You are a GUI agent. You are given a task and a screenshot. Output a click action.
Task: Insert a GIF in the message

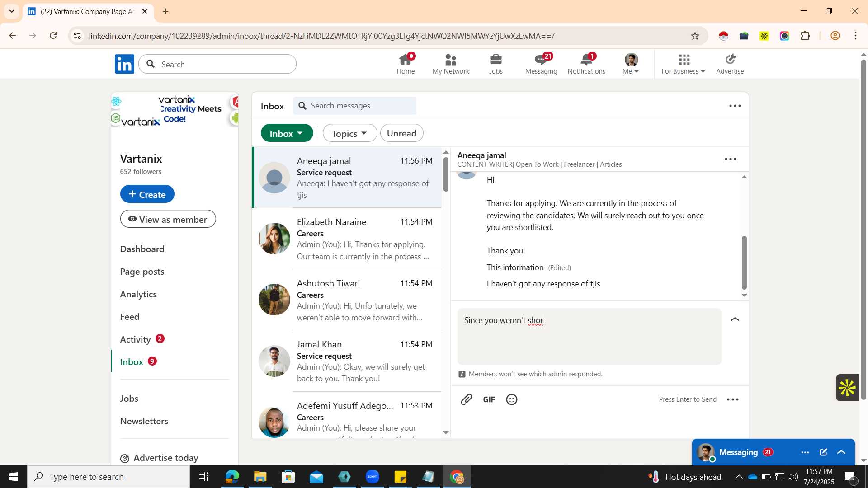pos(489,399)
